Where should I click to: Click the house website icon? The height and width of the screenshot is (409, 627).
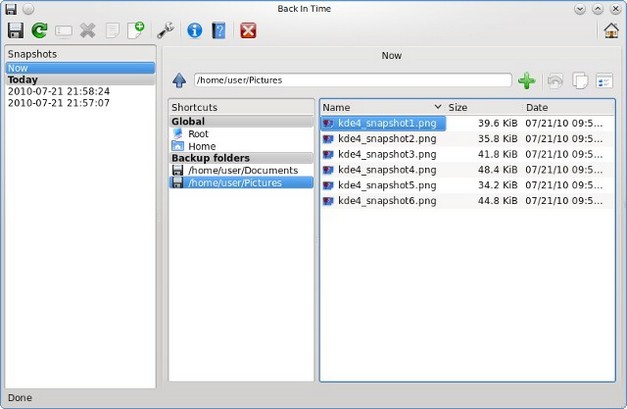coord(611,30)
